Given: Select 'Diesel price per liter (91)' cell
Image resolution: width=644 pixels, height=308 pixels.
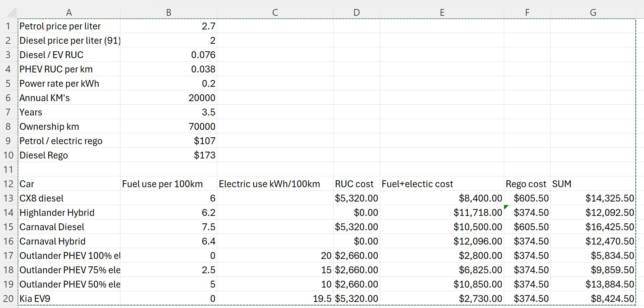Looking at the screenshot, I should (69, 41).
